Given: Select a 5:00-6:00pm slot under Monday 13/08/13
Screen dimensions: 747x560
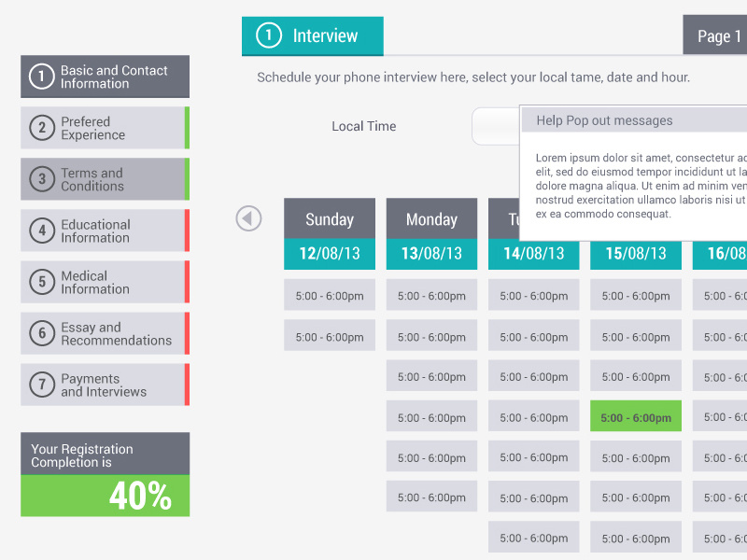Looking at the screenshot, I should coord(431,294).
